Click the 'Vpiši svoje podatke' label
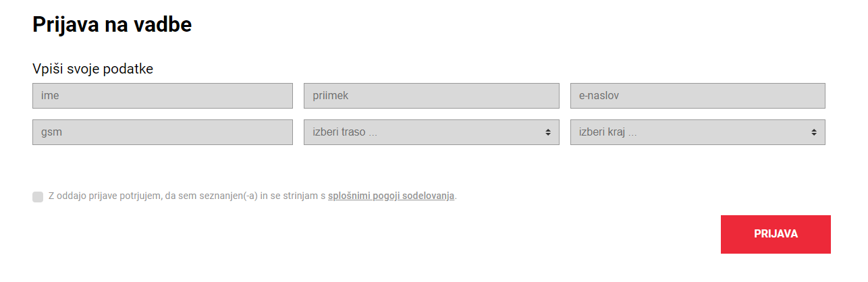Image resolution: width=868 pixels, height=282 pixels. (x=93, y=69)
